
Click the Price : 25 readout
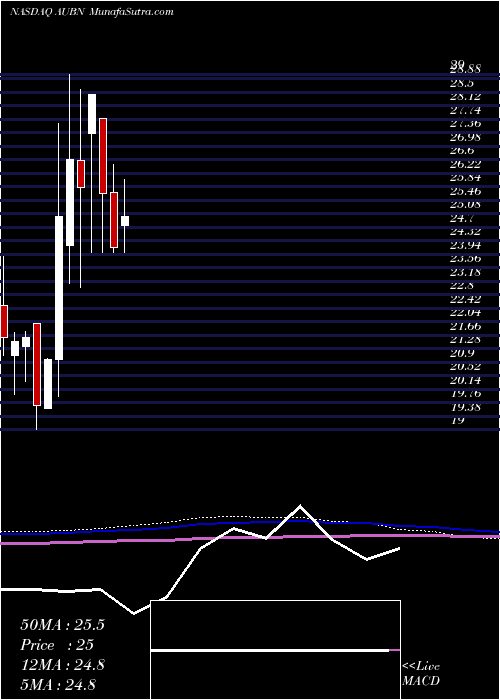pyautogui.click(x=57, y=645)
